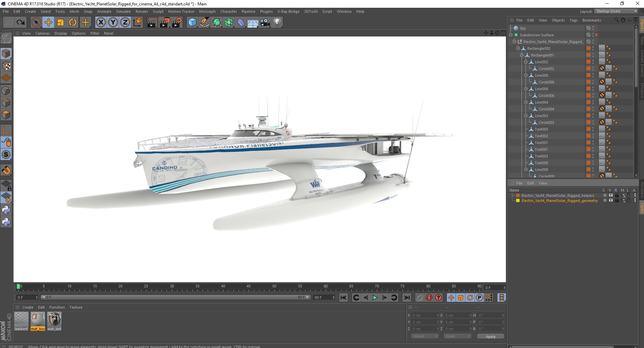Enable Polygons mode in left palette
The height and width of the screenshot is (348, 644).
pos(6,114)
